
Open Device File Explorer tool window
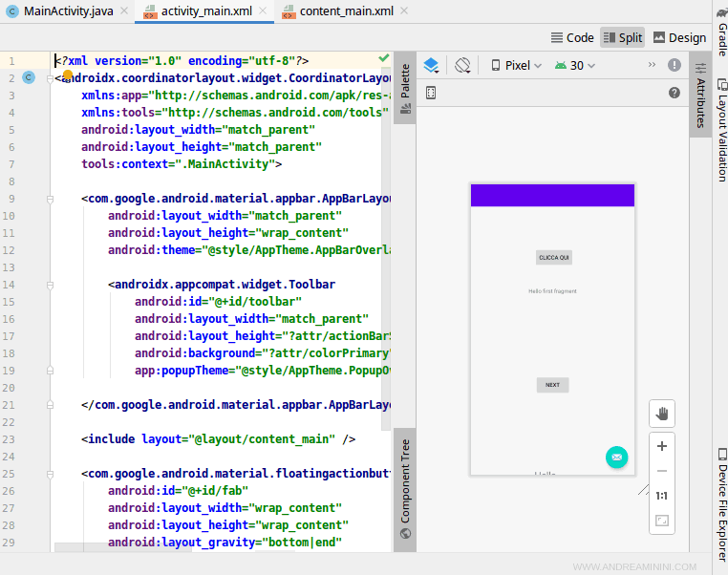[x=722, y=503]
